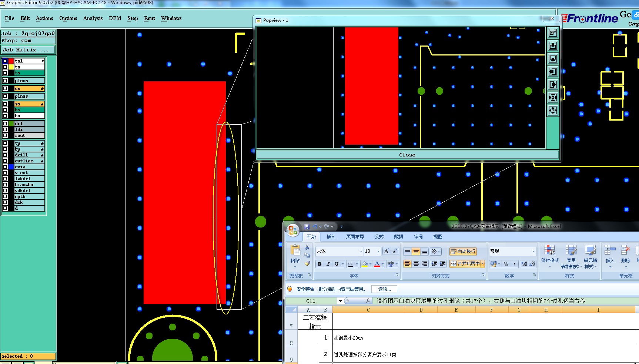Click the Paste icon in Excel
The image size is (639, 364).
(295, 250)
